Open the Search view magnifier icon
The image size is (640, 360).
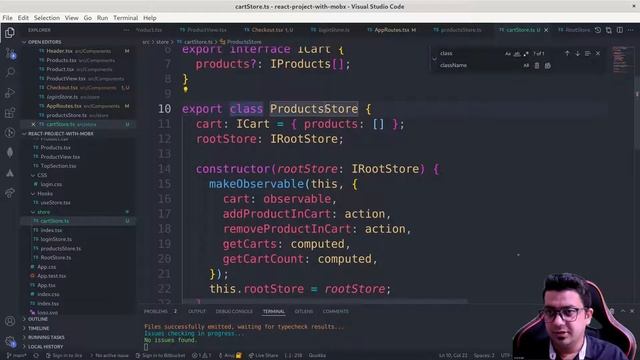10,73
